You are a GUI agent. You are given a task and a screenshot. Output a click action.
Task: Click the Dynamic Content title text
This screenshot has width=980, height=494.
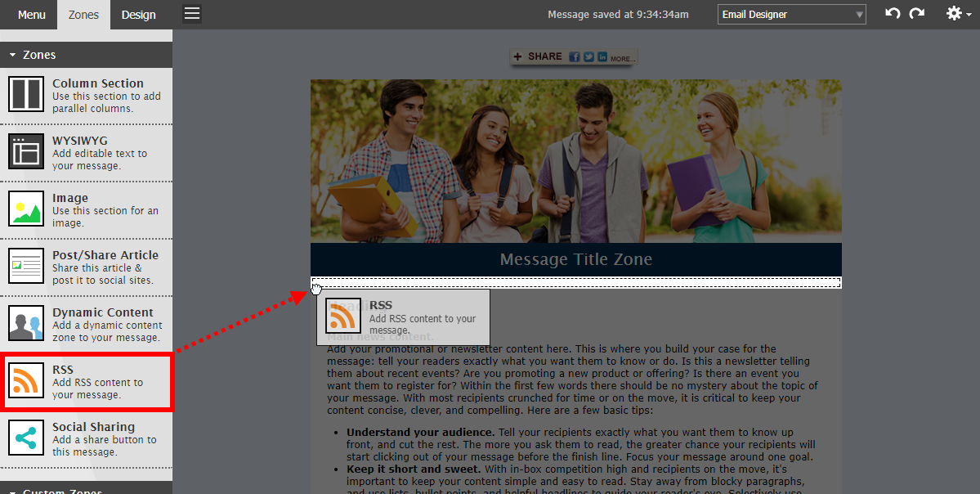102,312
